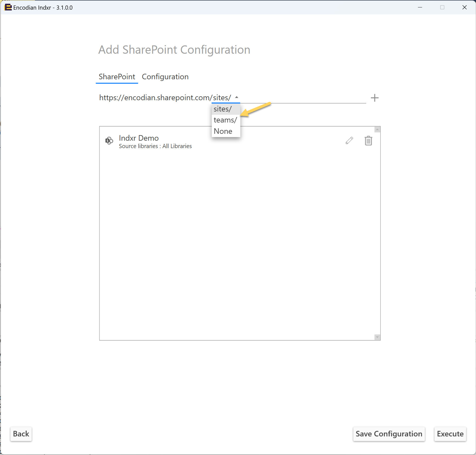Click the SharePoint icon beside Indxr Demo
Image resolution: width=476 pixels, height=455 pixels.
(x=109, y=141)
